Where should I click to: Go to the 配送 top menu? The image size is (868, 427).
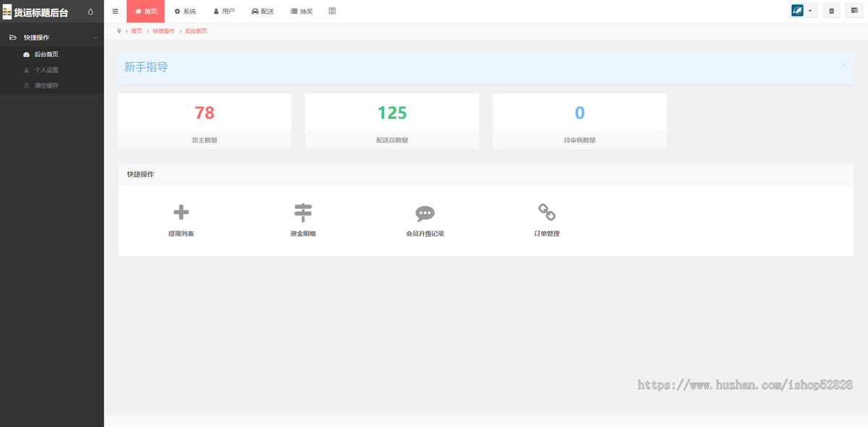pyautogui.click(x=263, y=12)
